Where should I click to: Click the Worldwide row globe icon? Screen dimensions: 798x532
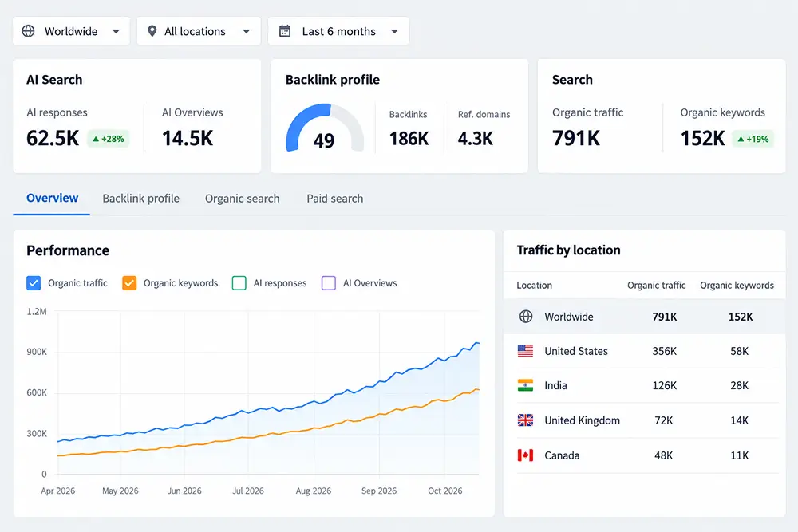526,317
